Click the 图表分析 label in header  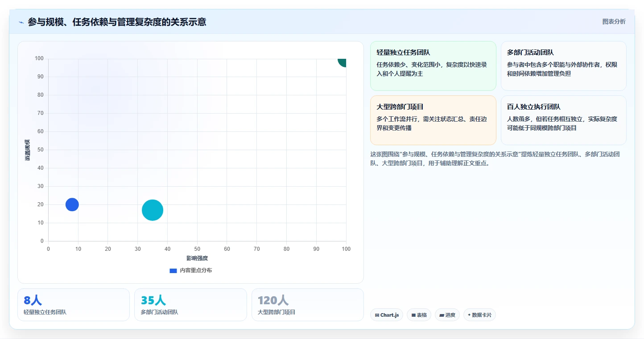614,21
